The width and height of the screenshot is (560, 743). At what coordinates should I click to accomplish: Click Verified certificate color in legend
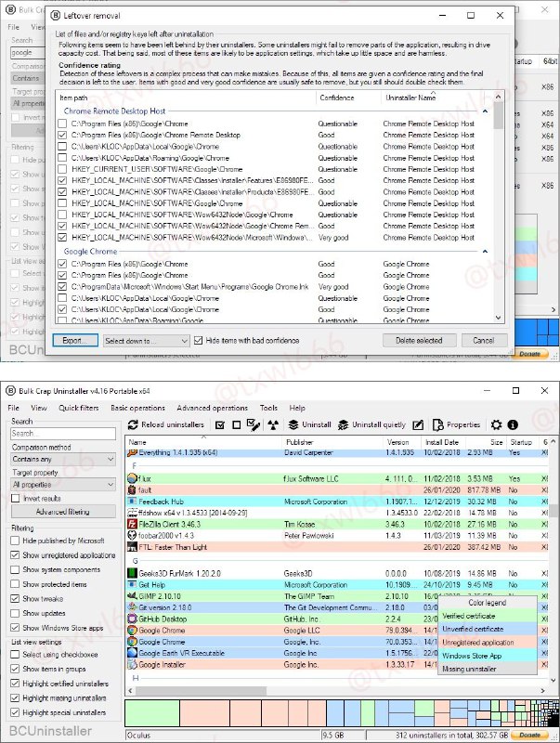coord(488,616)
